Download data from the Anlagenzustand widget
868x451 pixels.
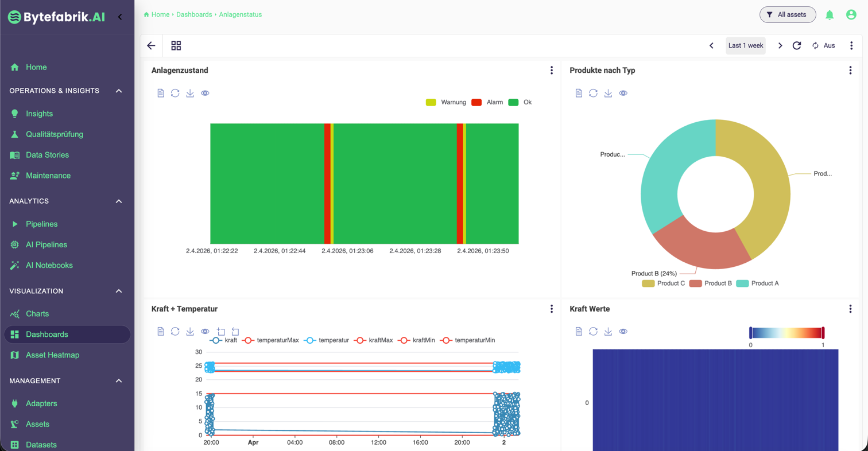click(189, 92)
